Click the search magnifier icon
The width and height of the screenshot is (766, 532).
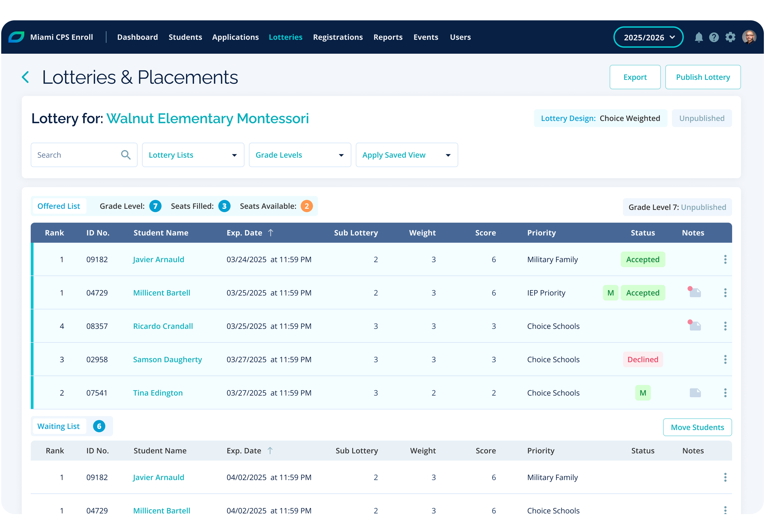[x=126, y=155]
